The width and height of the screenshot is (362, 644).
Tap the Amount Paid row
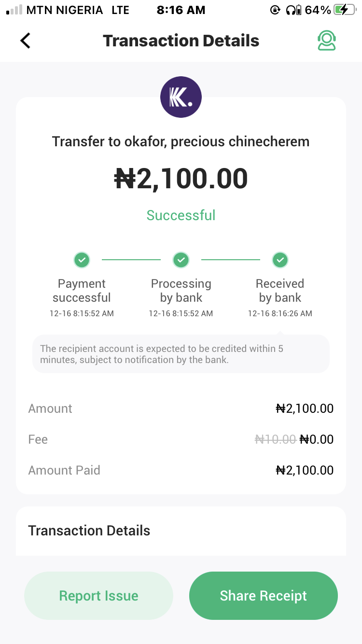pyautogui.click(x=181, y=470)
